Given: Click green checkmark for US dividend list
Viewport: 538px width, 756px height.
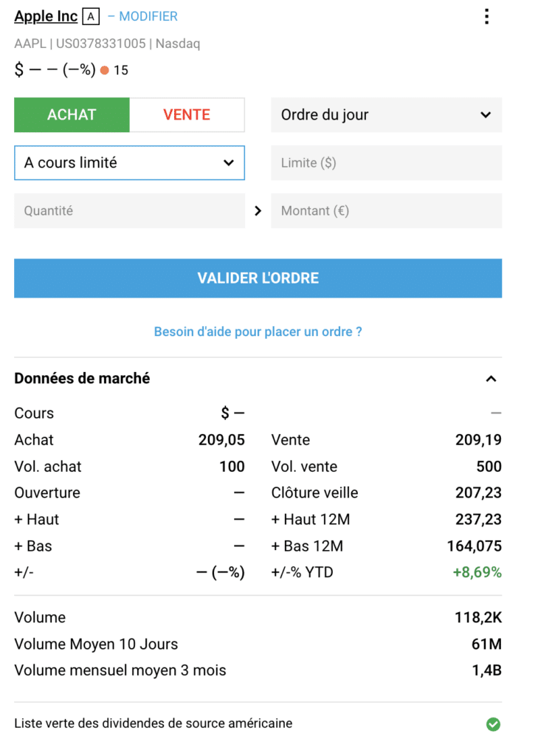Looking at the screenshot, I should (x=493, y=724).
